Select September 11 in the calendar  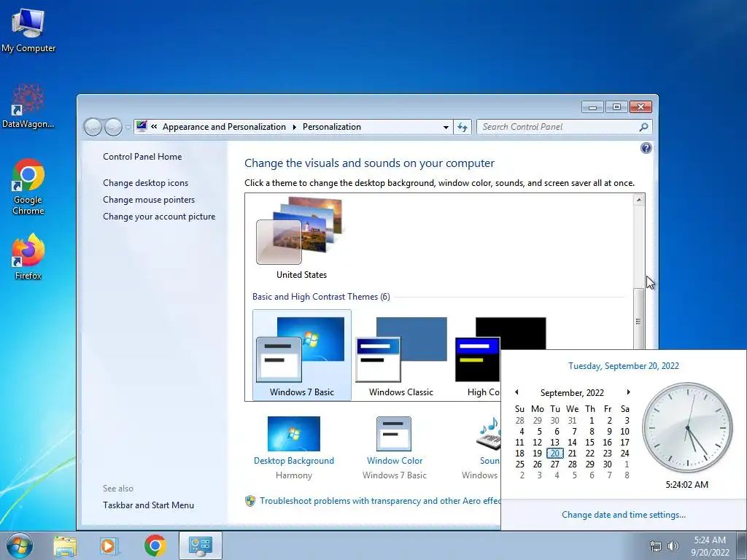pos(519,443)
